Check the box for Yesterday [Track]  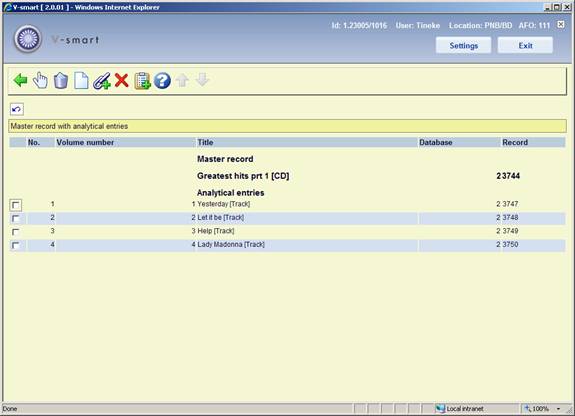point(16,205)
